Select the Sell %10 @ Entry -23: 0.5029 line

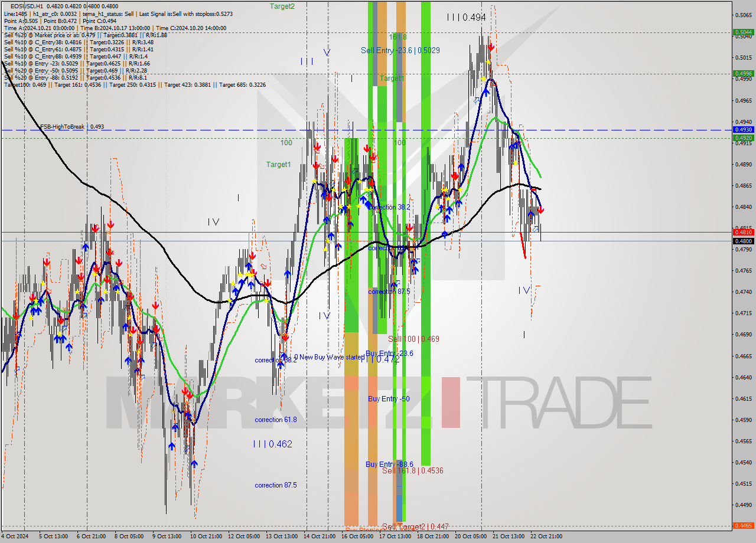point(77,63)
